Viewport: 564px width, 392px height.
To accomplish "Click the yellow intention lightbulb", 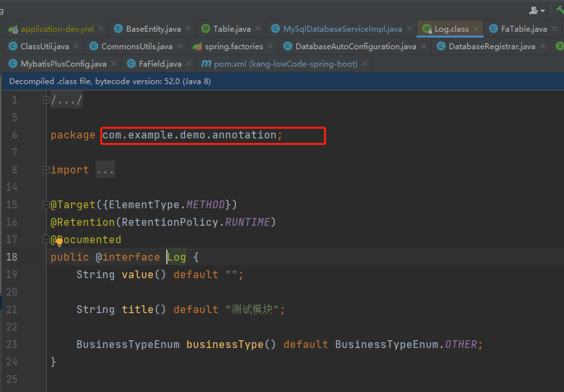I will click(60, 242).
